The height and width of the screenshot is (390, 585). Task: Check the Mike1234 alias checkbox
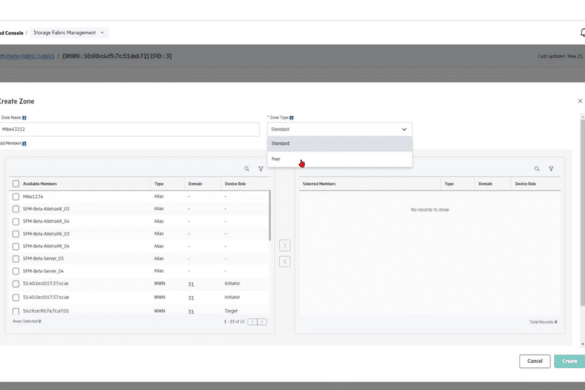[x=16, y=196]
